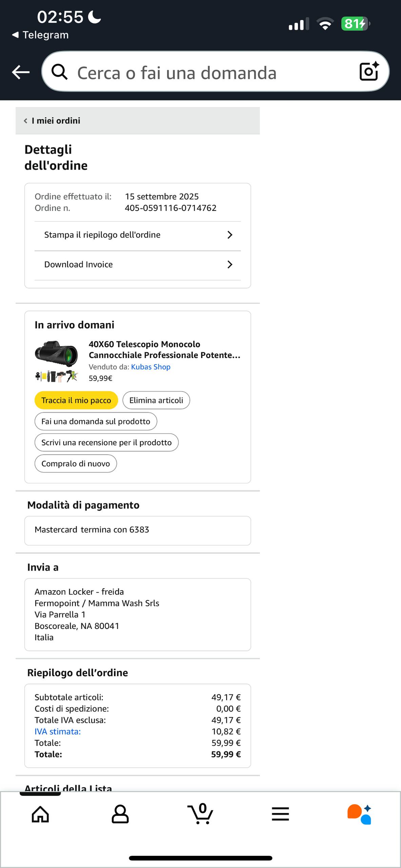Screen dimensions: 401x868
Task: Open the Rufus AI assistant icon
Action: (x=359, y=814)
